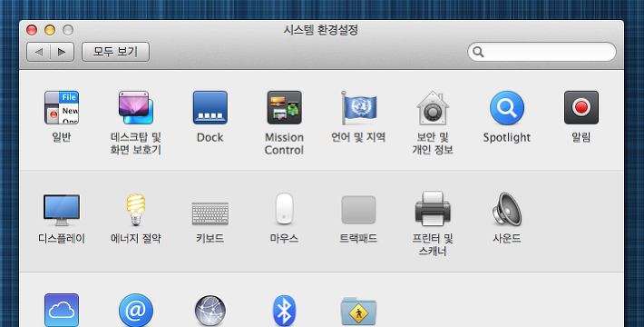Go back with the left arrow button

(39, 52)
